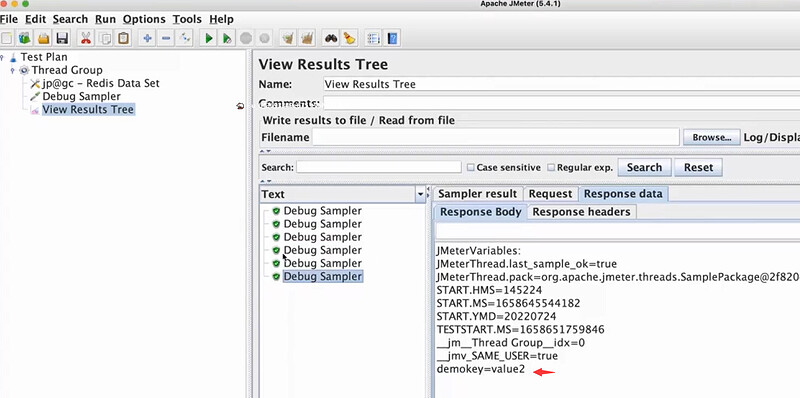This screenshot has height=398, width=800.
Task: Save the test plan with the floppy icon
Action: pos(62,38)
